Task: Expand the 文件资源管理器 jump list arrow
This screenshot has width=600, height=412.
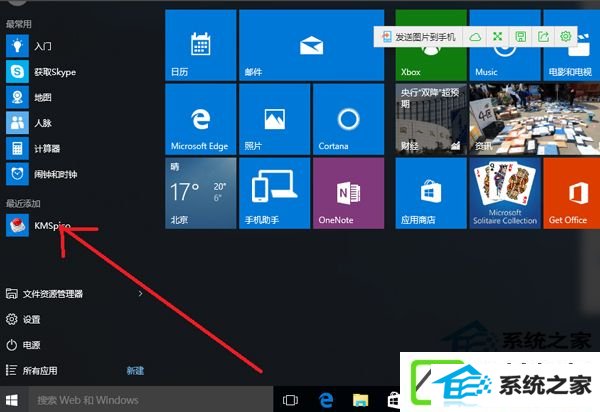Action: click(140, 294)
